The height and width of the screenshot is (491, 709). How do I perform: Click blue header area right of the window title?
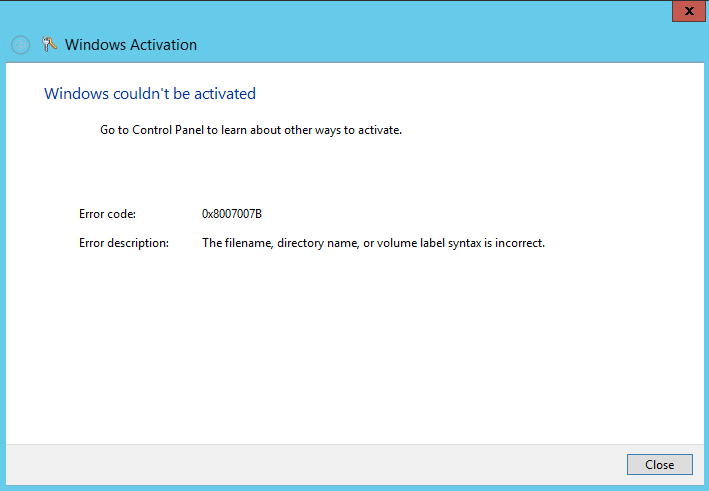450,45
